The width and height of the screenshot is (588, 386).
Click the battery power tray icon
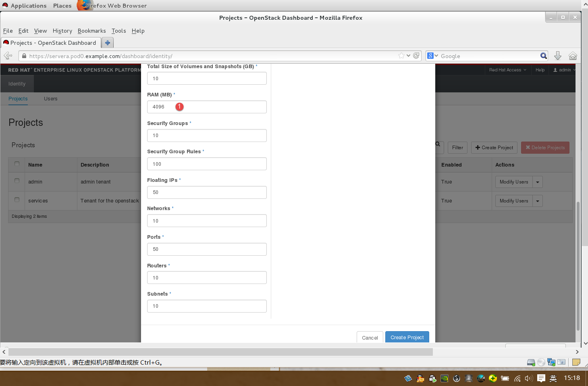click(505, 378)
